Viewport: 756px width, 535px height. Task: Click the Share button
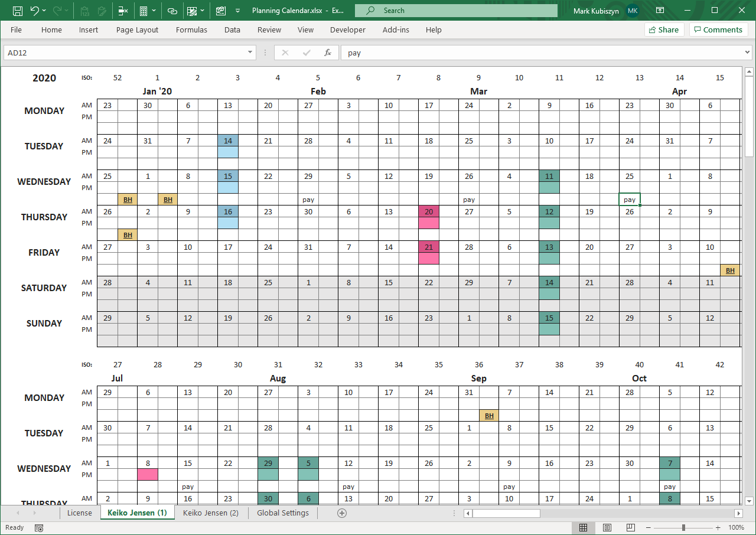pos(664,30)
